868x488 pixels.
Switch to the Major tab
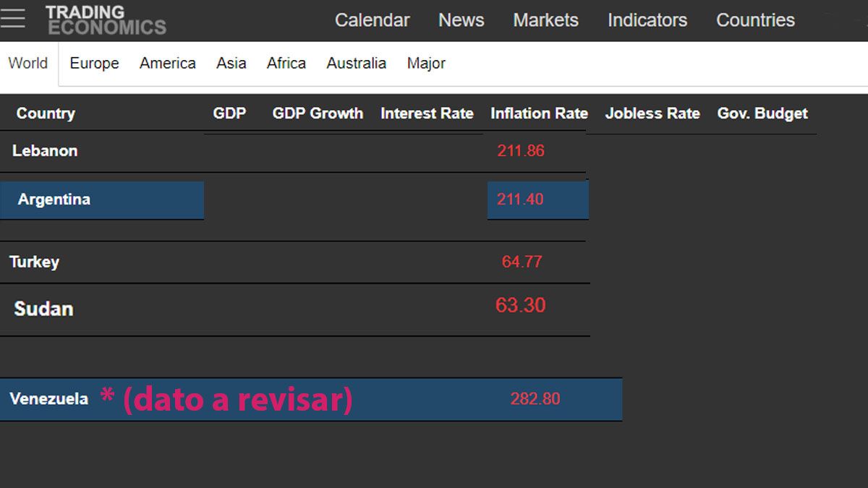tap(426, 64)
